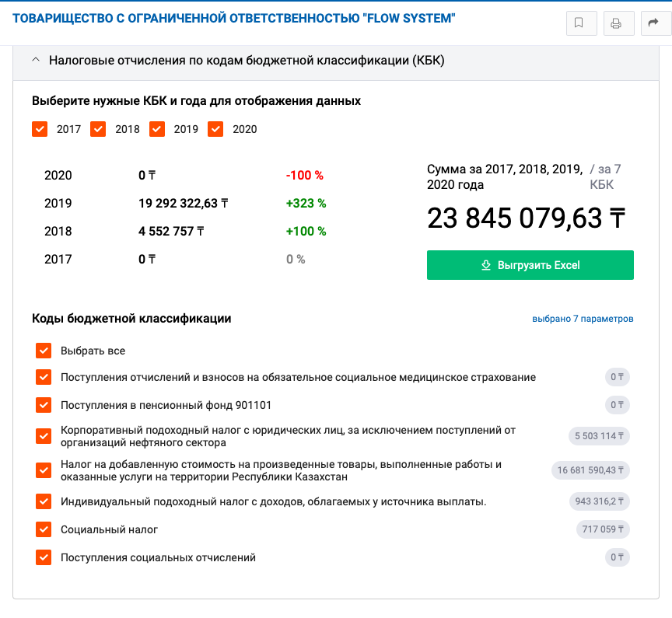Viewport: 672px width, 618px height.
Task: Uncheck the 2018 year checkbox
Action: click(98, 129)
